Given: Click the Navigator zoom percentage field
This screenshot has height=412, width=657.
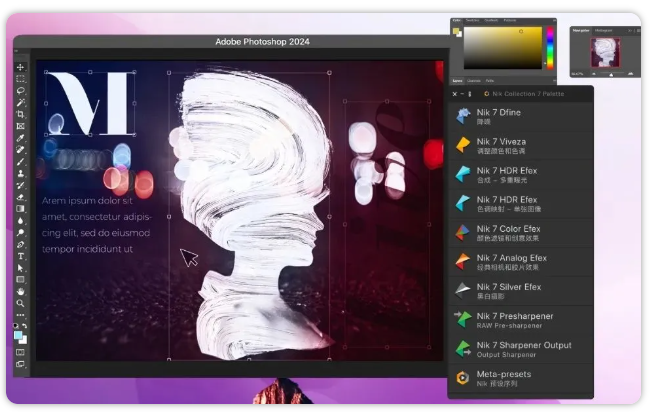Looking at the screenshot, I should coord(577,74).
